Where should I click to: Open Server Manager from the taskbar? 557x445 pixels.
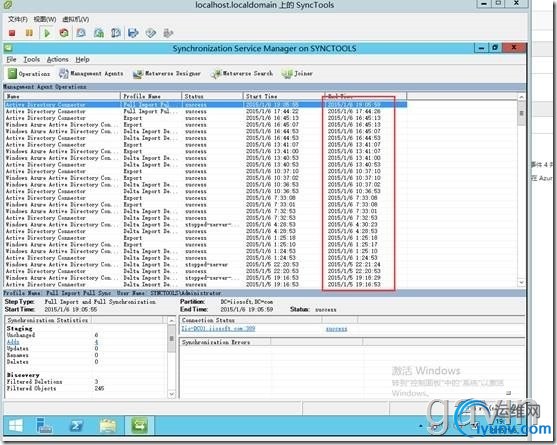pyautogui.click(x=44, y=425)
